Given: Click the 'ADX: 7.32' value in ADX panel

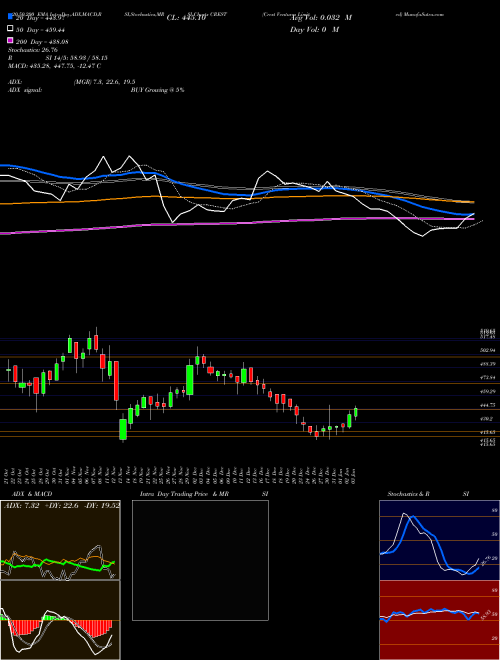Looking at the screenshot, I should (21, 505).
